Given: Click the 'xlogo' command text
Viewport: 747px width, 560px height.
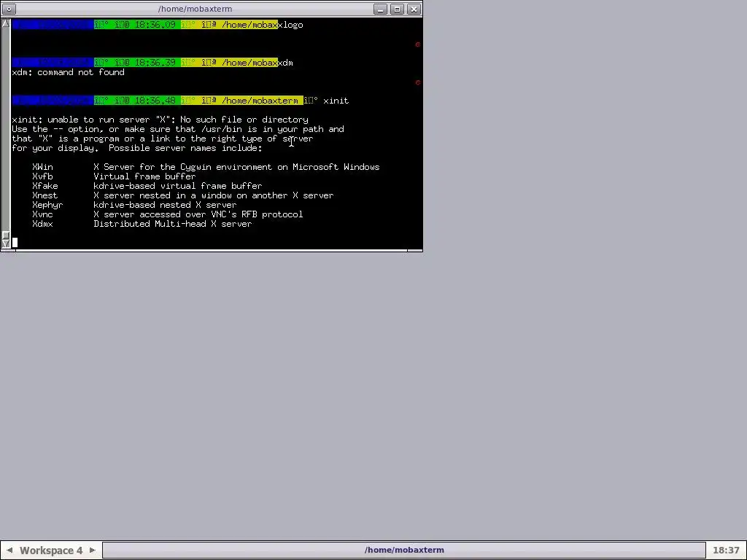Looking at the screenshot, I should [290, 25].
